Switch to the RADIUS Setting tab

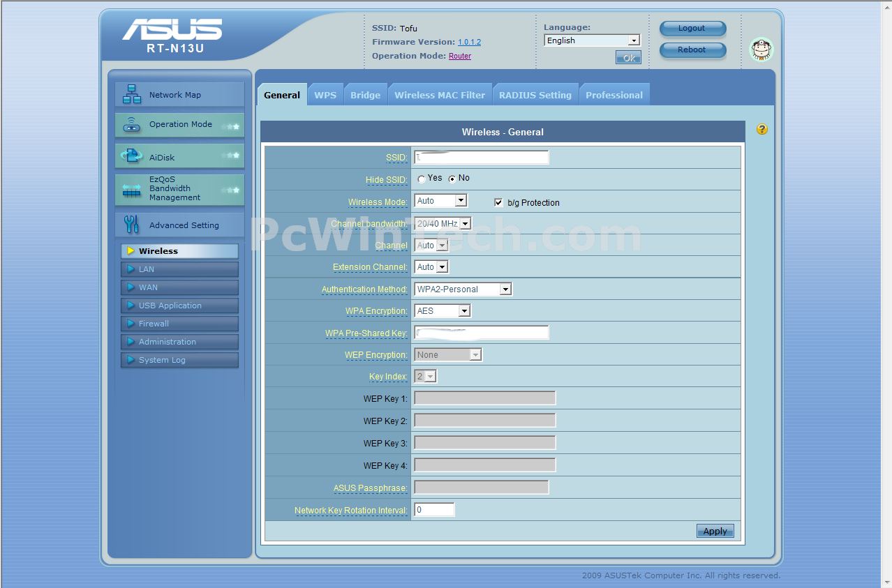point(535,95)
